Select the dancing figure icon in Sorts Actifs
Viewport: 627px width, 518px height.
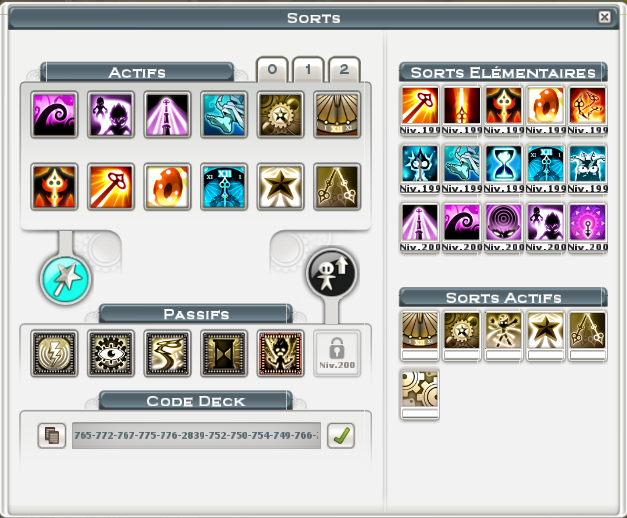click(503, 336)
